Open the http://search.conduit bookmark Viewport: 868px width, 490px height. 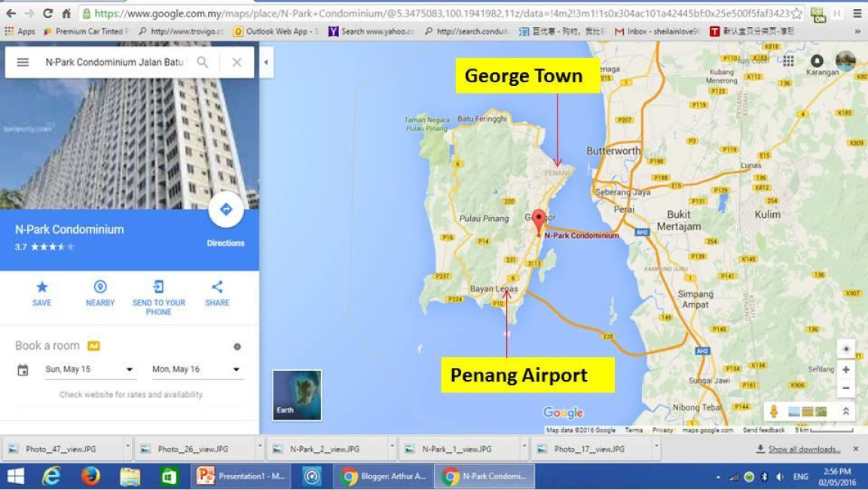(x=466, y=32)
